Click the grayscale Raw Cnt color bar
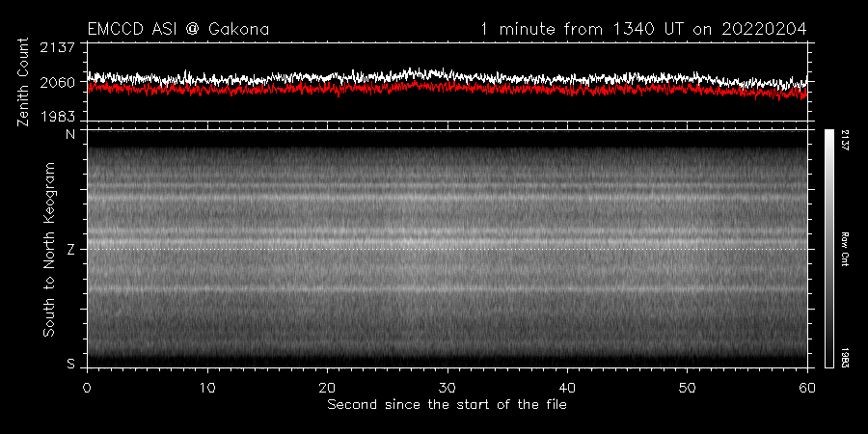The width and height of the screenshot is (868, 434). 828,249
